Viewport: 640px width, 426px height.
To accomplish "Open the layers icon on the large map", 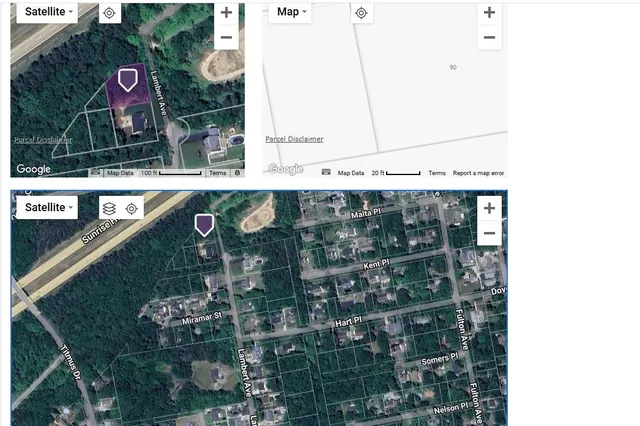I will click(x=110, y=208).
